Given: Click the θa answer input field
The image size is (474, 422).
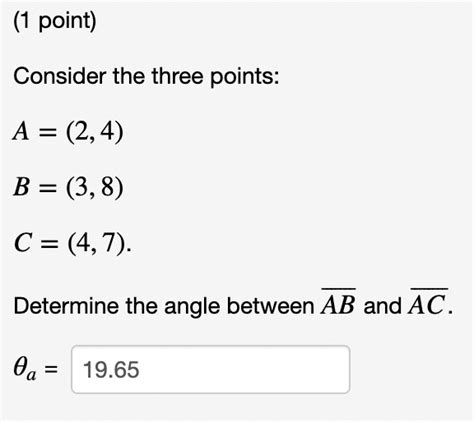Looking at the screenshot, I should (210, 369).
